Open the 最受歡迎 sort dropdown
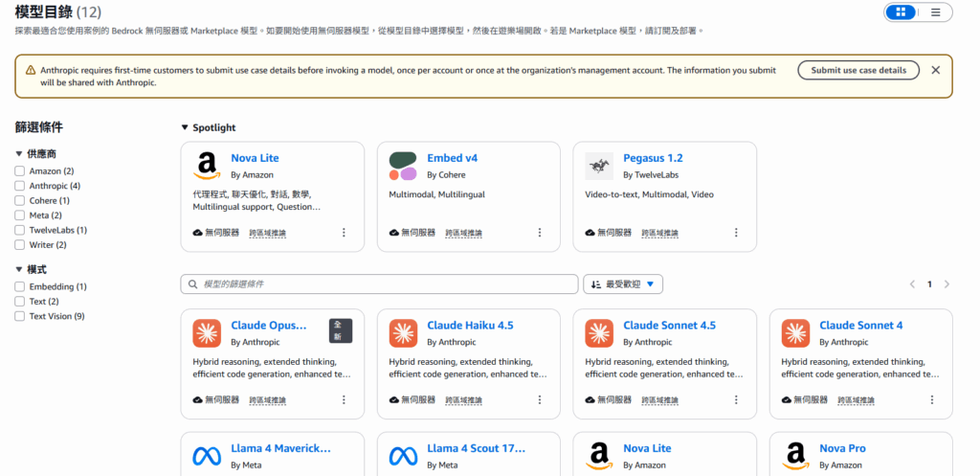The image size is (980, 476). tap(622, 284)
